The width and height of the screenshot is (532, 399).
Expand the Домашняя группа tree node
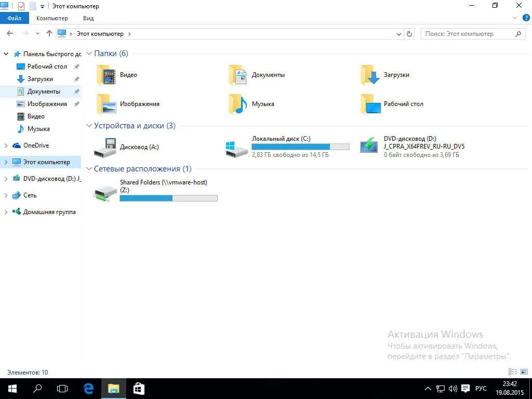(x=6, y=212)
